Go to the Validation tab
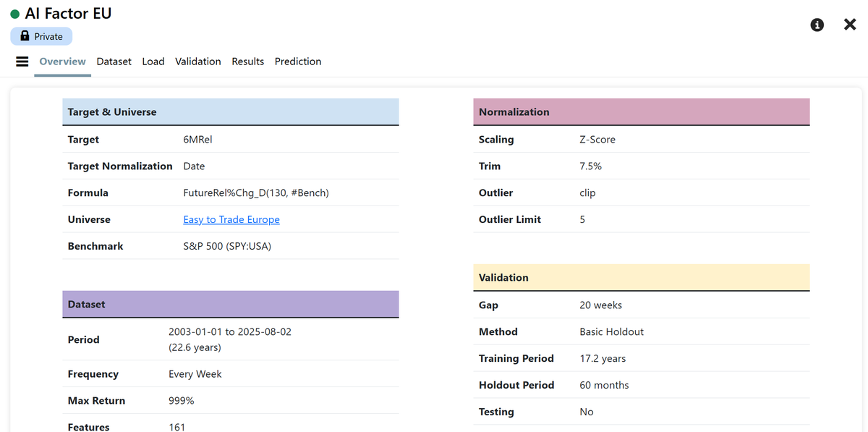The height and width of the screenshot is (432, 868). [x=198, y=62]
